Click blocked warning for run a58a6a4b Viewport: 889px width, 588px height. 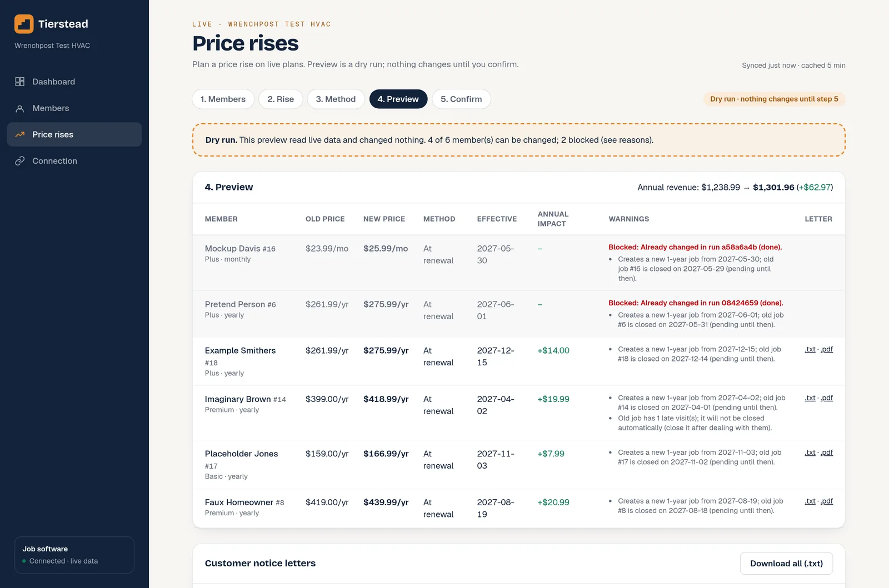click(x=695, y=247)
